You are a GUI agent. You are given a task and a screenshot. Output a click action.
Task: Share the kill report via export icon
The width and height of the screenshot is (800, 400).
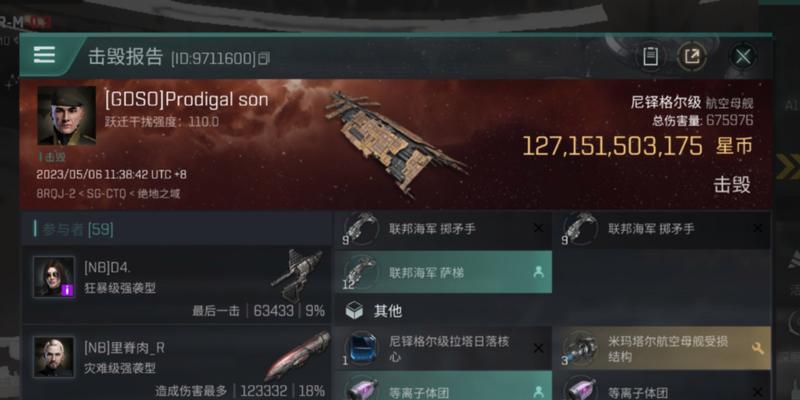coord(692,56)
